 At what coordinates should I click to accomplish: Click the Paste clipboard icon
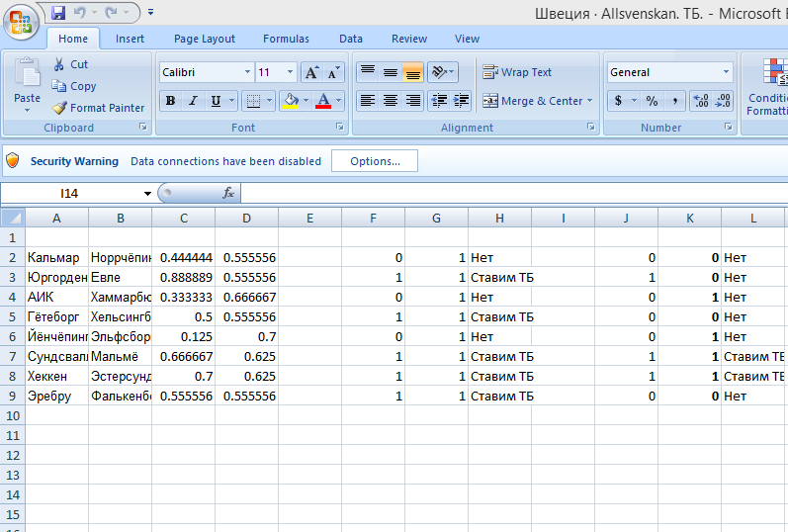coord(27,73)
